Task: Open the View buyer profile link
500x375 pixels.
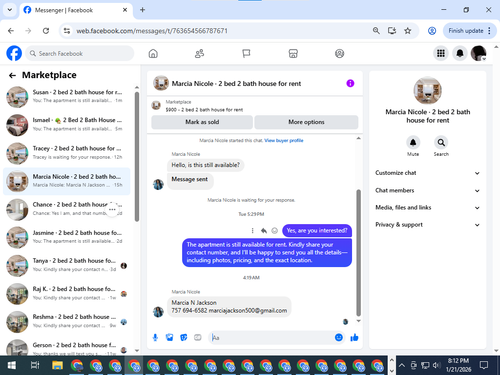Action: (x=284, y=140)
